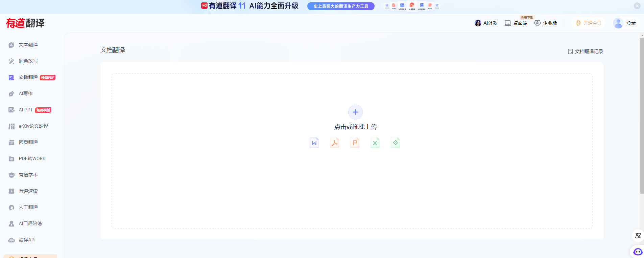Click the Excel file format icon
The width and height of the screenshot is (644, 258).
tap(375, 143)
